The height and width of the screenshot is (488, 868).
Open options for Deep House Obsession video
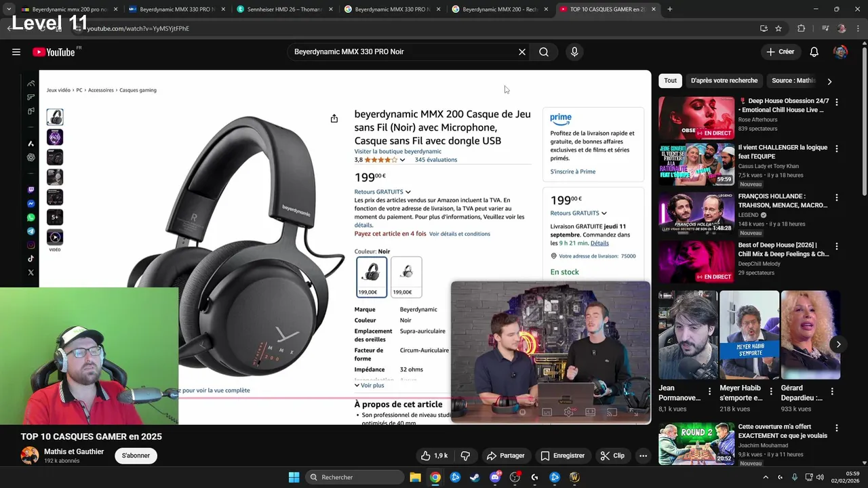tap(836, 102)
